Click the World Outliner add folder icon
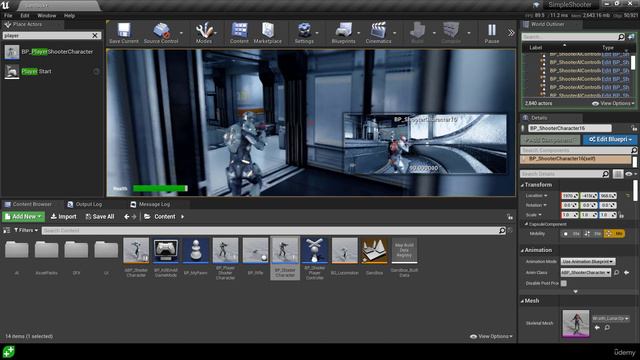 pyautogui.click(x=631, y=37)
